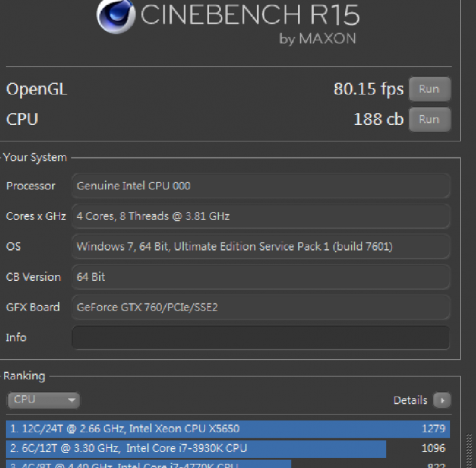Click the '4 Cores, 8 Threads @ 3.81 GHz' field
476x468 pixels.
[260, 216]
